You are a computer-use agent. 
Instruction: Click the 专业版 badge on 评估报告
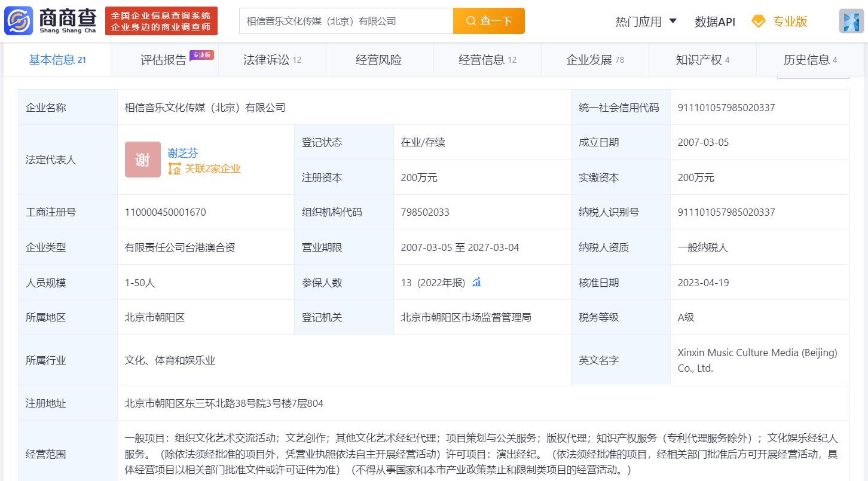(202, 55)
